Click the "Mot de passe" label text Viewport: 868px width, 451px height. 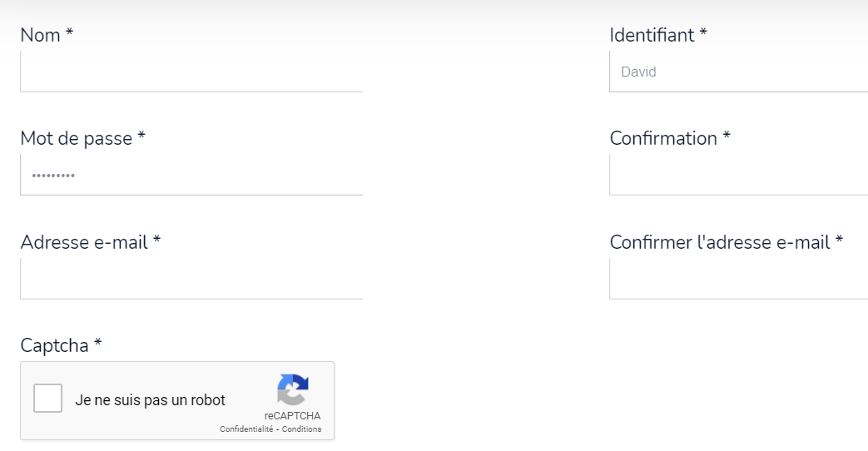coord(77,139)
